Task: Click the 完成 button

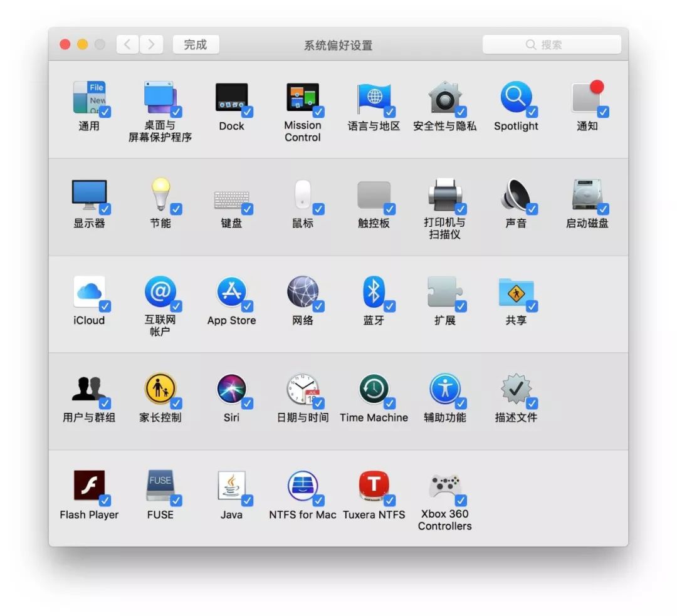Action: [x=196, y=44]
